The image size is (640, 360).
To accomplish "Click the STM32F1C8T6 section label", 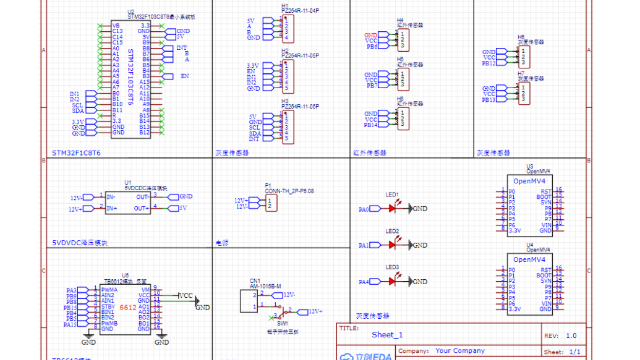I will coord(76,153).
